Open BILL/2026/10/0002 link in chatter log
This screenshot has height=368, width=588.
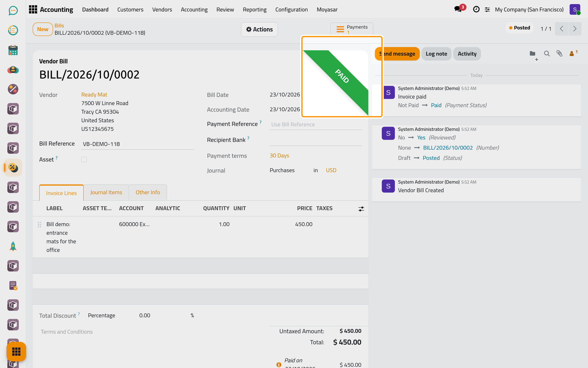(x=448, y=148)
